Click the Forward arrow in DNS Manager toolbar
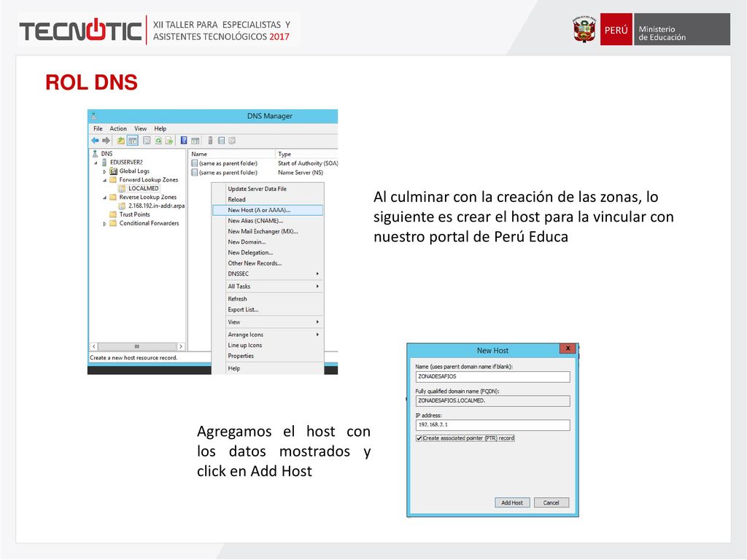The height and width of the screenshot is (560, 747). 107,141
